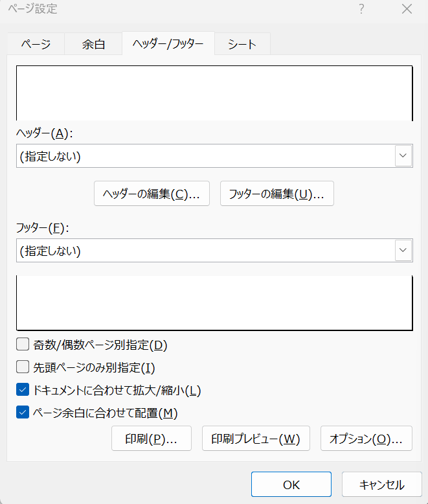Click the footer preview box

pos(214,303)
